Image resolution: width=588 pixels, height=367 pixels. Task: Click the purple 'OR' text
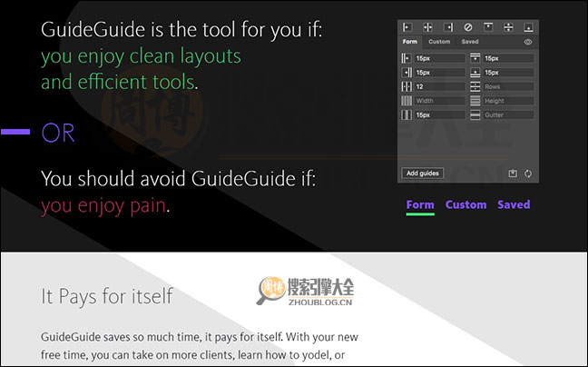58,133
